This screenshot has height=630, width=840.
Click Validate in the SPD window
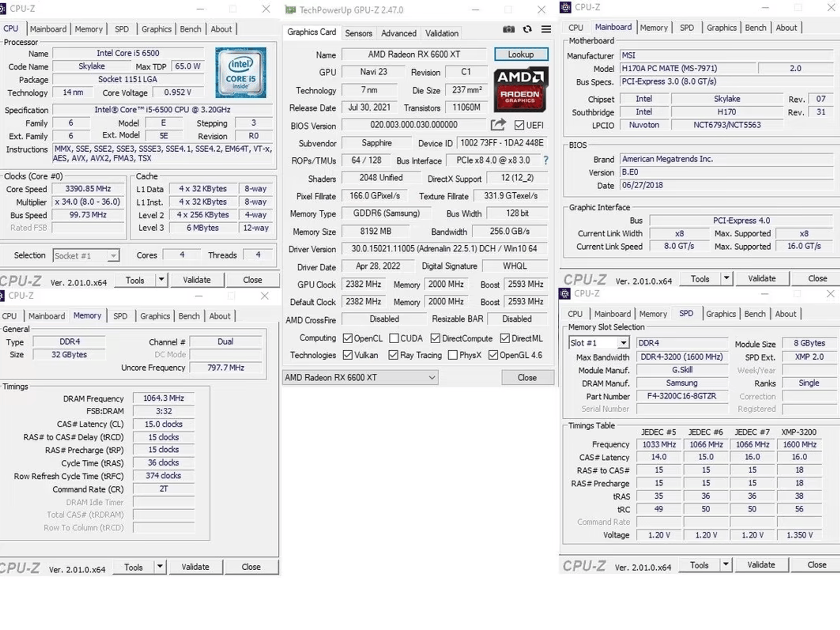[x=761, y=564]
